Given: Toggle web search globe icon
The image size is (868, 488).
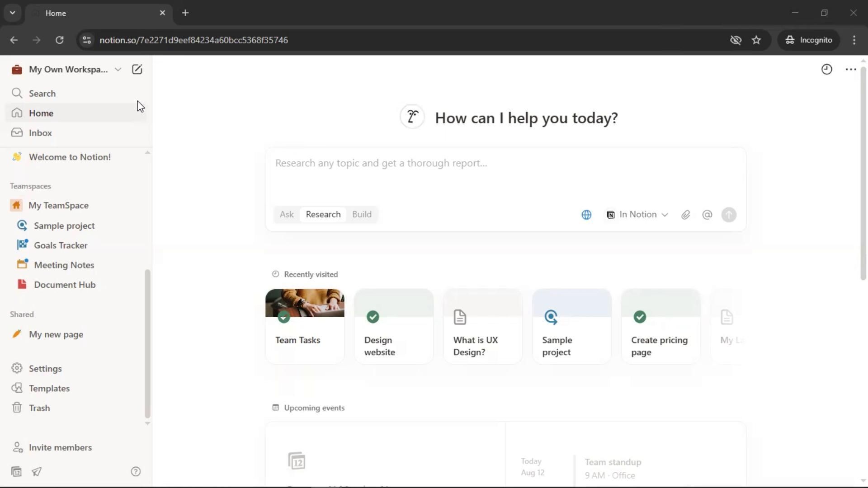Looking at the screenshot, I should click(586, 215).
